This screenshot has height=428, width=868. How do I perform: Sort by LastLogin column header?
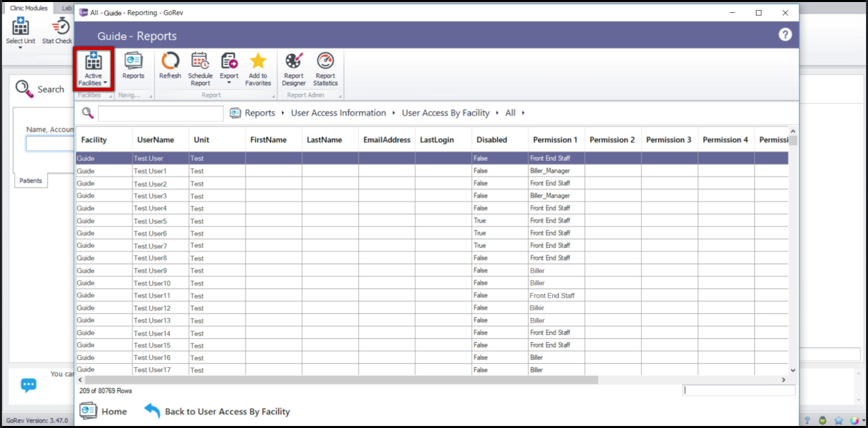(x=443, y=140)
